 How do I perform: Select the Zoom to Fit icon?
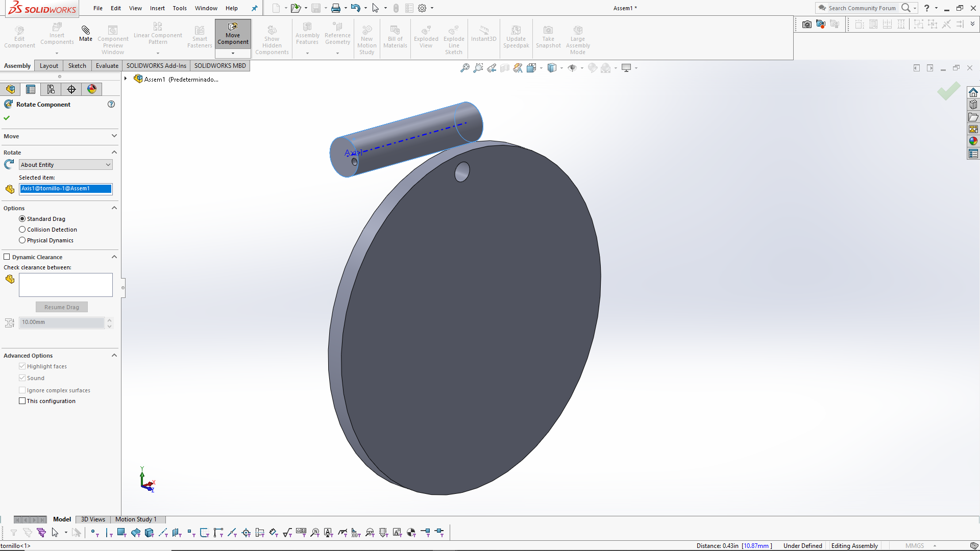click(464, 68)
